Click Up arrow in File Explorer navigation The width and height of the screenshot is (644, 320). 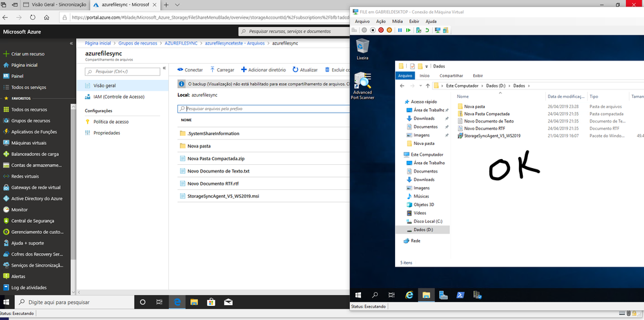pyautogui.click(x=427, y=86)
